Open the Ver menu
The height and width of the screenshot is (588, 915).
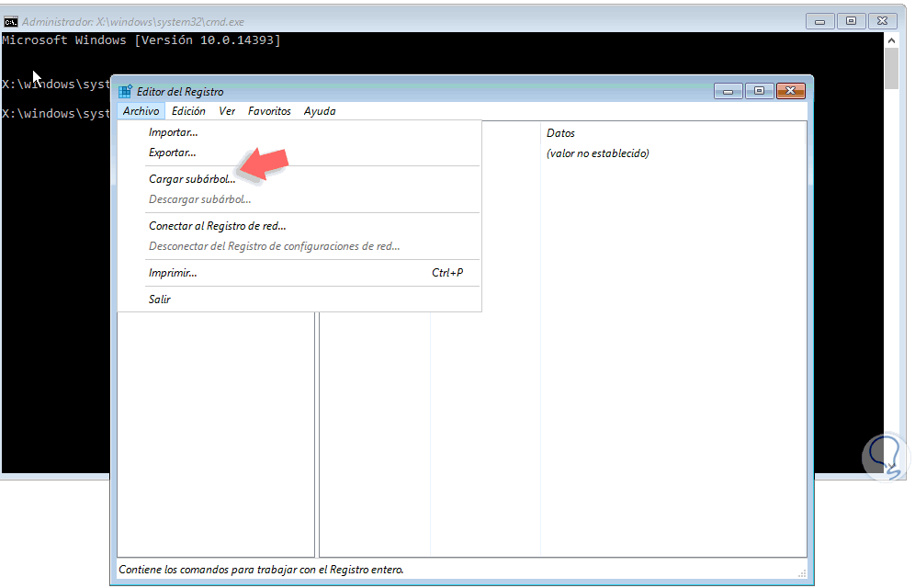pos(227,111)
